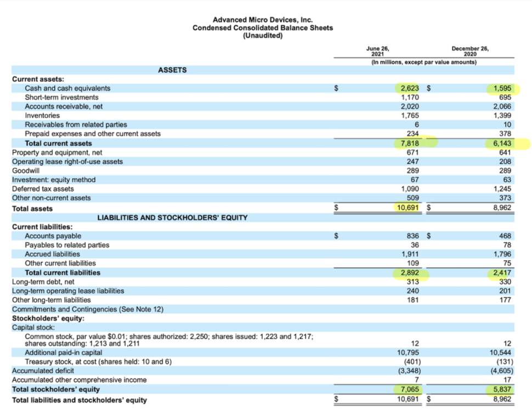The width and height of the screenshot is (532, 416).
Task: Select "Long-term operating lease liabilities" label
Action: tap(68, 291)
